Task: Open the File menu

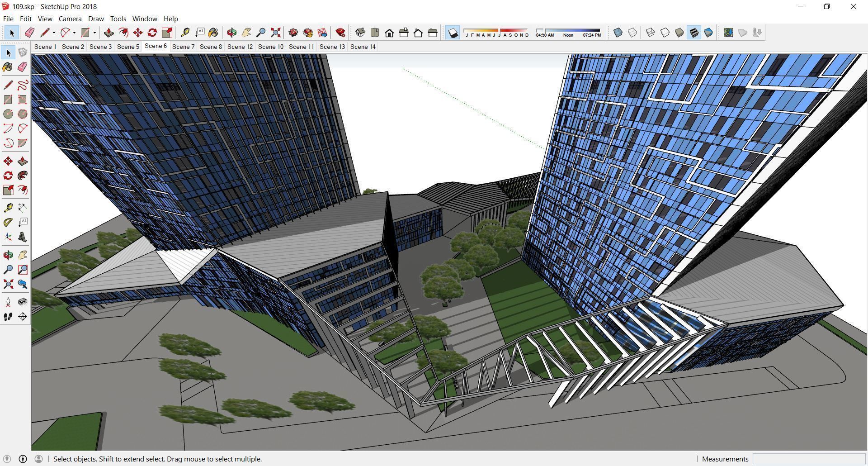Action: pyautogui.click(x=8, y=19)
